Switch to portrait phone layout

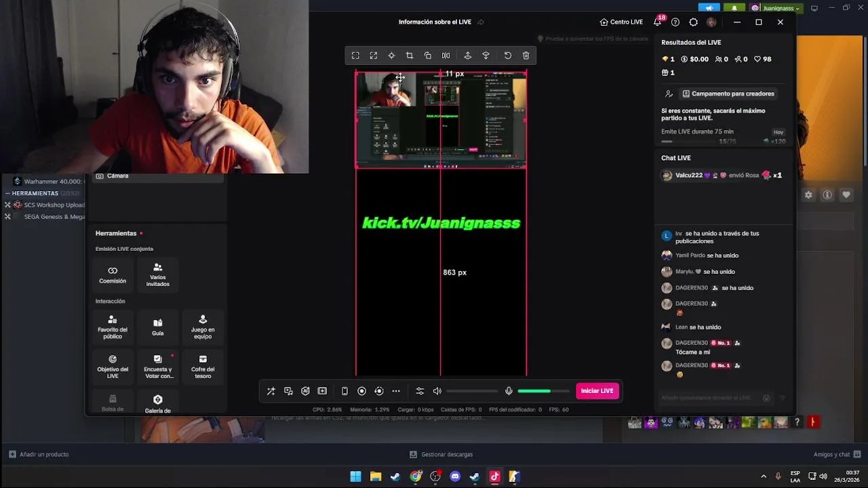[x=344, y=391]
